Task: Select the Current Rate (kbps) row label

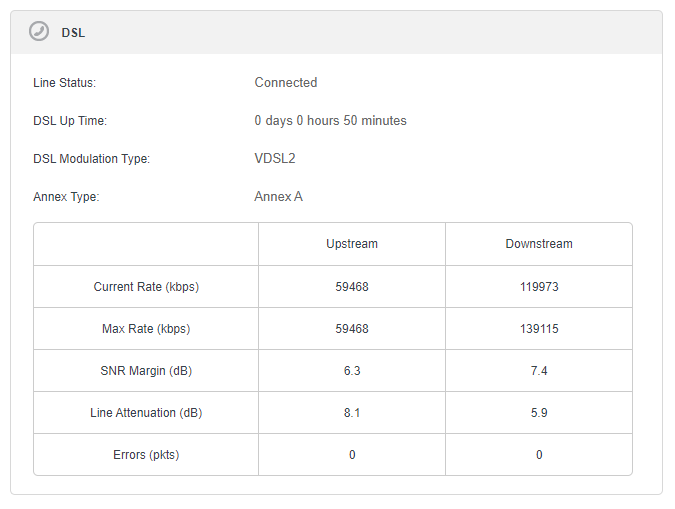Action: coord(146,287)
